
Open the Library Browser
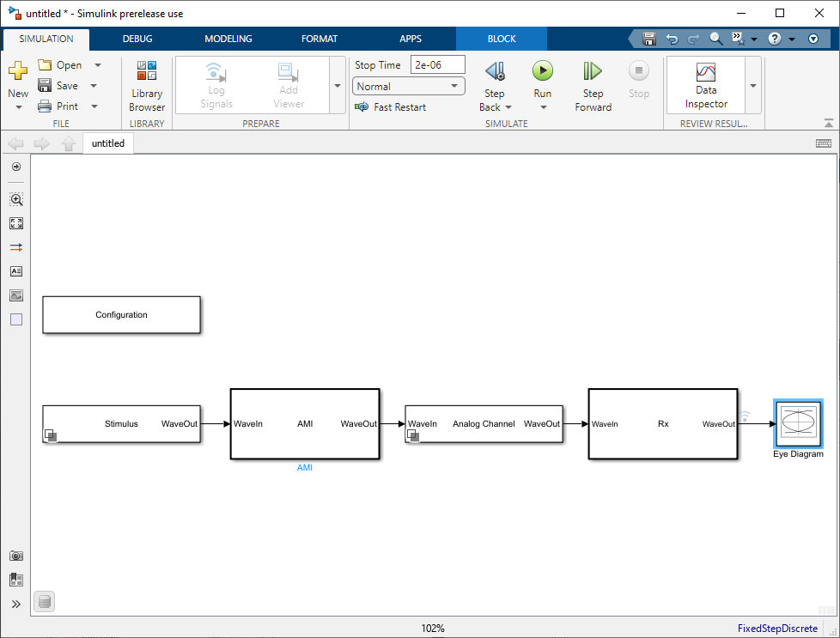(147, 86)
